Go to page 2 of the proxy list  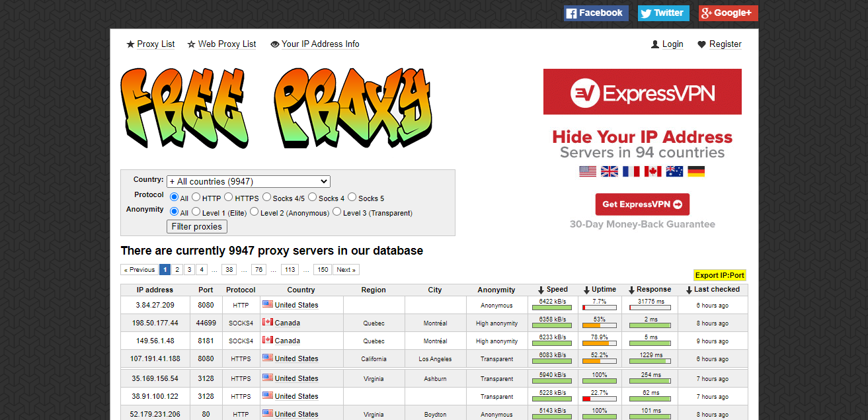pyautogui.click(x=177, y=269)
